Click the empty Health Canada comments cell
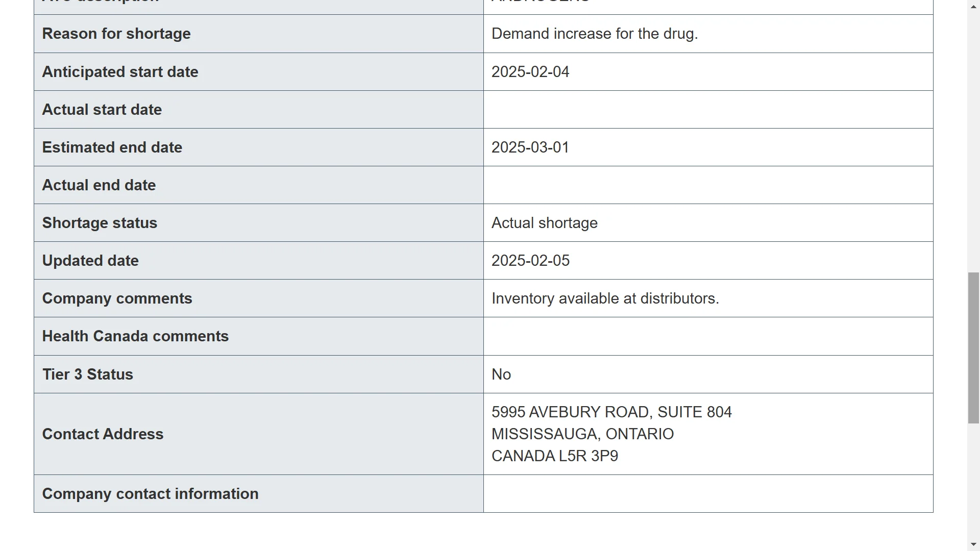 pyautogui.click(x=708, y=336)
